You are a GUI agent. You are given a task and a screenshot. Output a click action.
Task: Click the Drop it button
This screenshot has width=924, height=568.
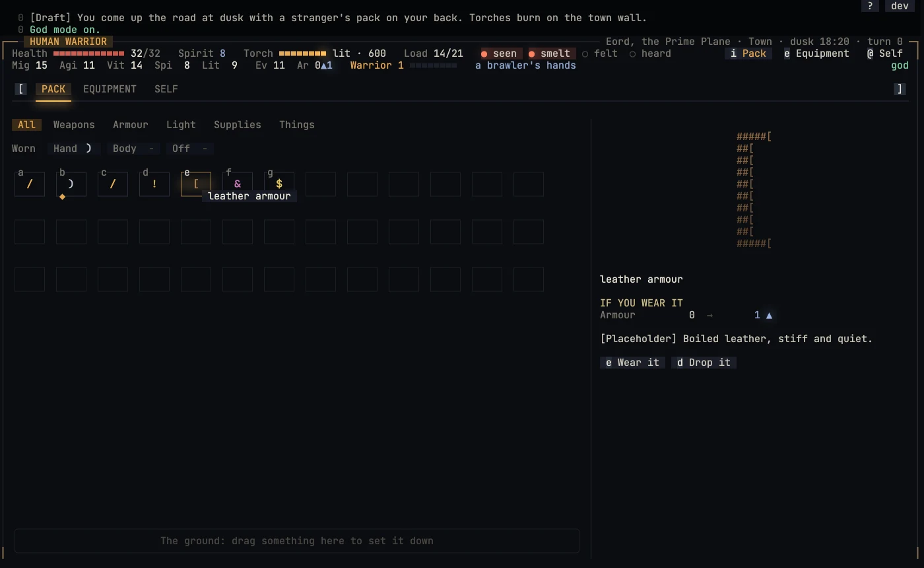[x=704, y=363]
